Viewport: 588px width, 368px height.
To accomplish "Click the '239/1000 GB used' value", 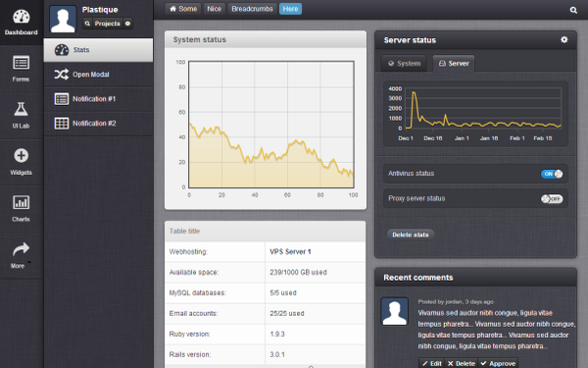I will [298, 272].
